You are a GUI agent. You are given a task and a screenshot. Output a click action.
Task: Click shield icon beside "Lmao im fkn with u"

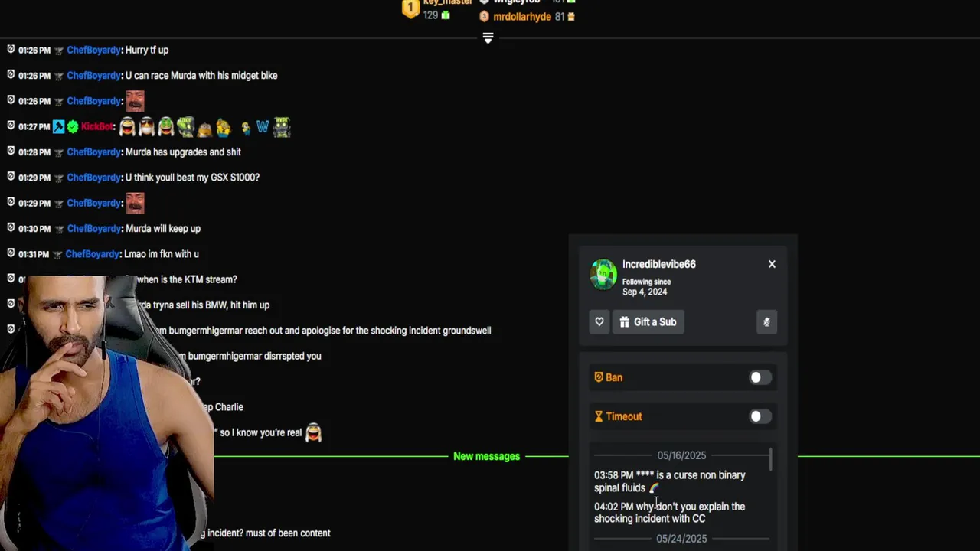tap(11, 254)
